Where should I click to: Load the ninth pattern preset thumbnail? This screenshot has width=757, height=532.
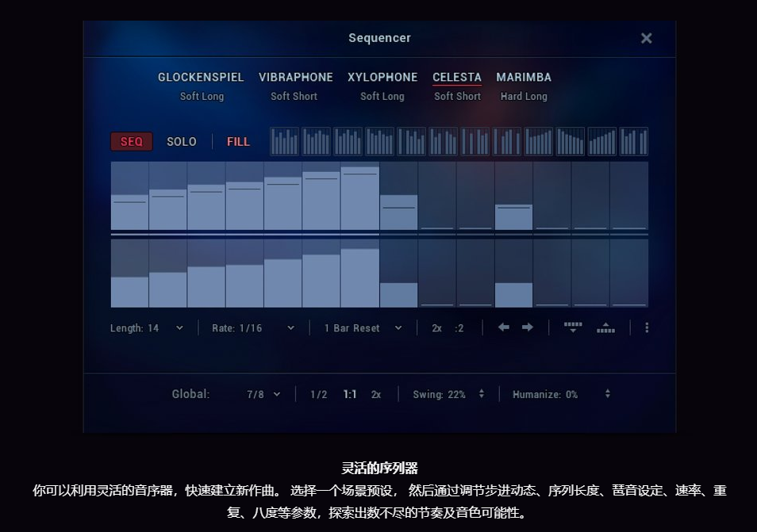click(x=539, y=141)
